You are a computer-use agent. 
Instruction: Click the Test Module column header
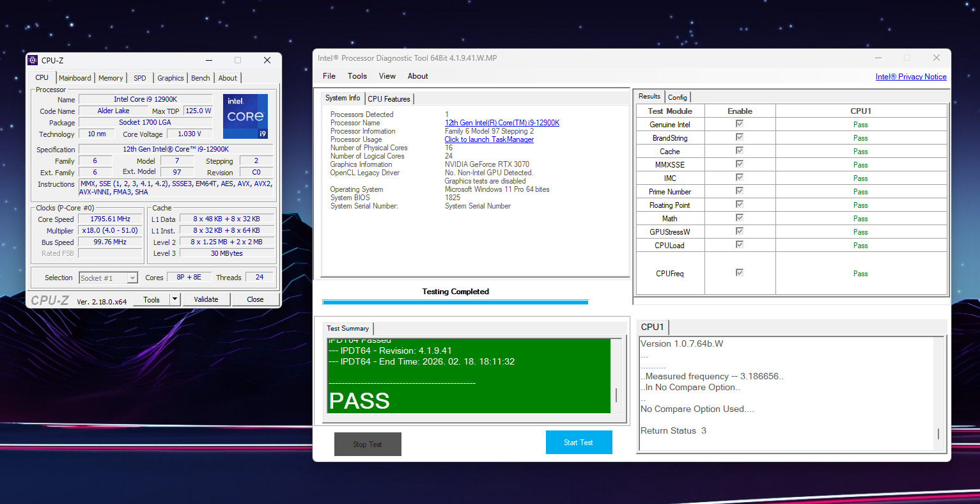click(x=670, y=111)
